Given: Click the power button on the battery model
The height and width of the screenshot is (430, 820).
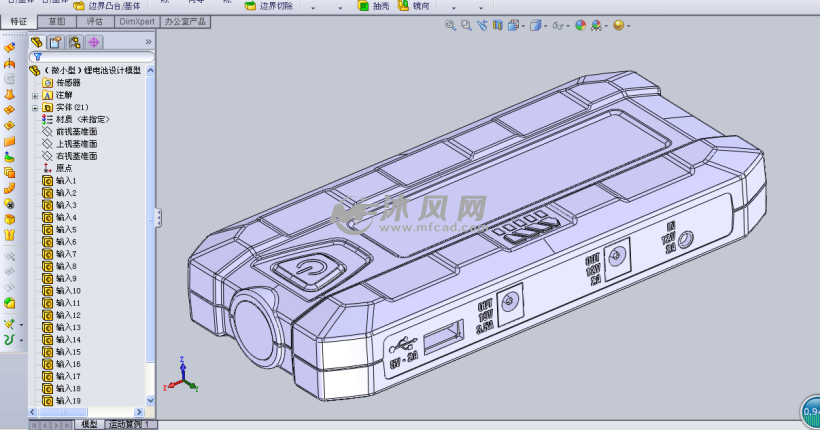Looking at the screenshot, I should point(311,269).
